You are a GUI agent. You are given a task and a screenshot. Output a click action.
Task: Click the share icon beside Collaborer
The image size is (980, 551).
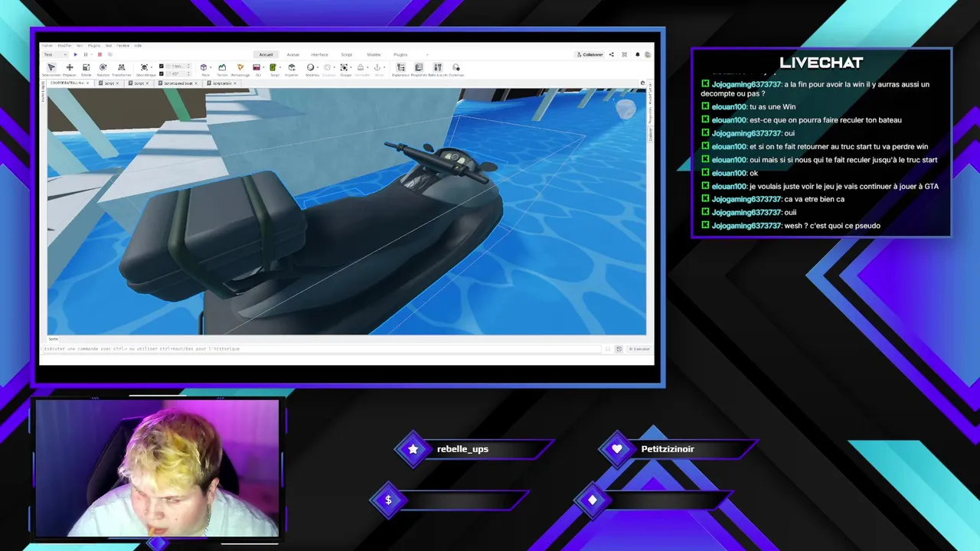pyautogui.click(x=612, y=54)
